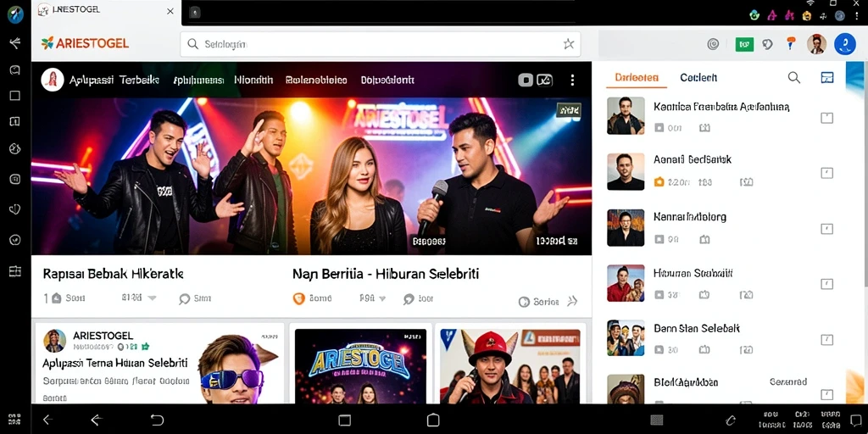Click the double chevron next to 'Sories'
The image size is (868, 434).
coord(572,301)
